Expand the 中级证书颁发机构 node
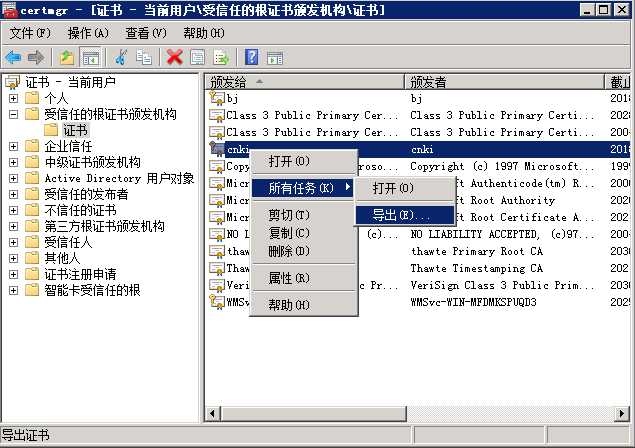The image size is (635, 448). point(13,162)
